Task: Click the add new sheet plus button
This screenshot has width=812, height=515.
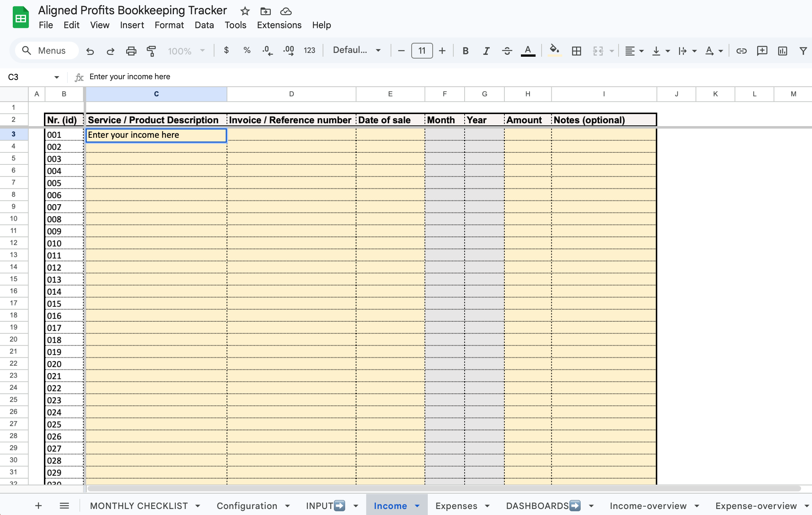Action: click(38, 506)
